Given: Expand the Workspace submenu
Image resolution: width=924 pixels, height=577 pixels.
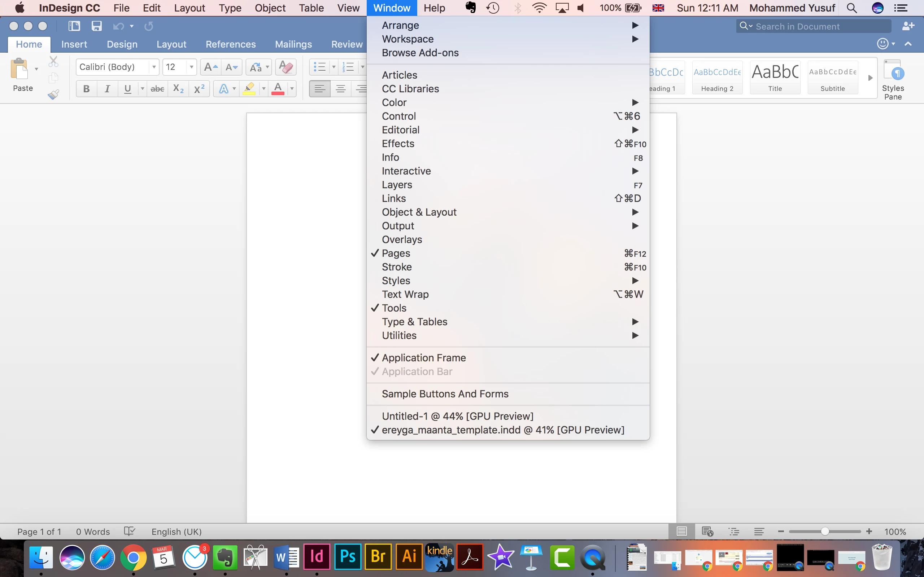Looking at the screenshot, I should tap(408, 39).
